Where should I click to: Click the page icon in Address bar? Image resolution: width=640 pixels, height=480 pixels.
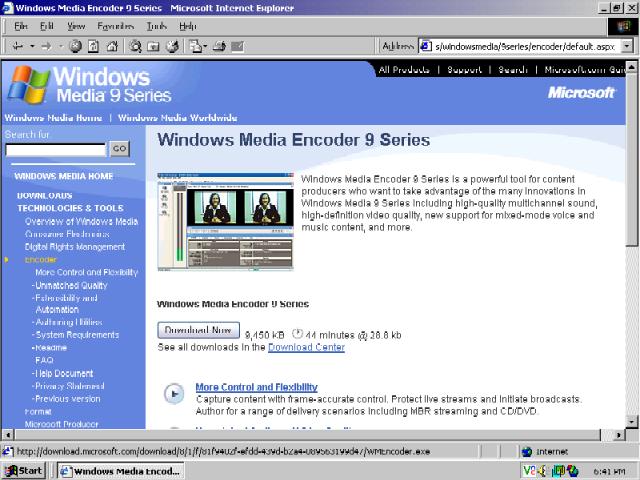pyautogui.click(x=426, y=46)
